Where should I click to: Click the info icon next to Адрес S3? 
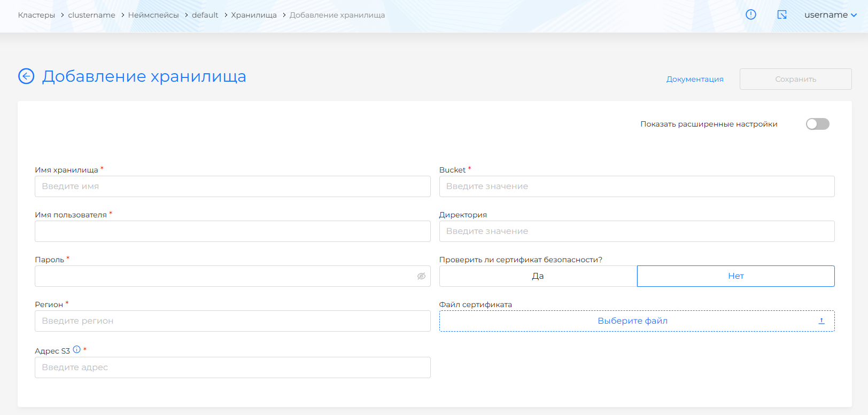click(77, 350)
